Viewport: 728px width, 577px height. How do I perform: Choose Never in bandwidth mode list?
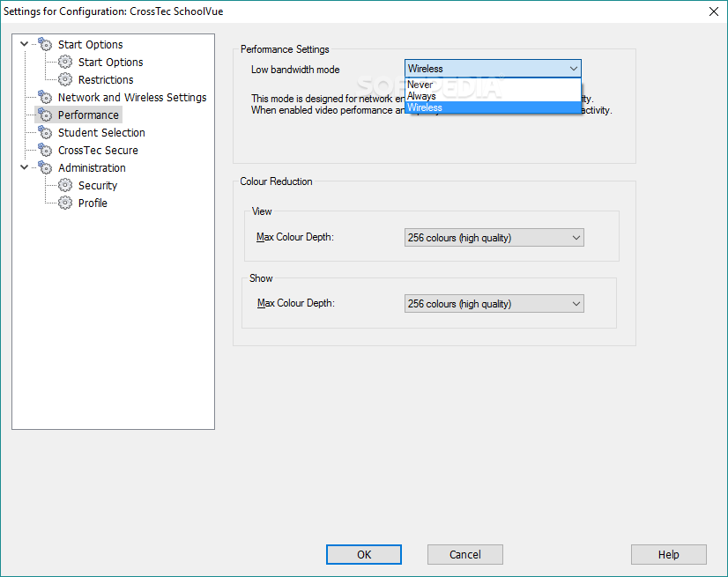493,85
